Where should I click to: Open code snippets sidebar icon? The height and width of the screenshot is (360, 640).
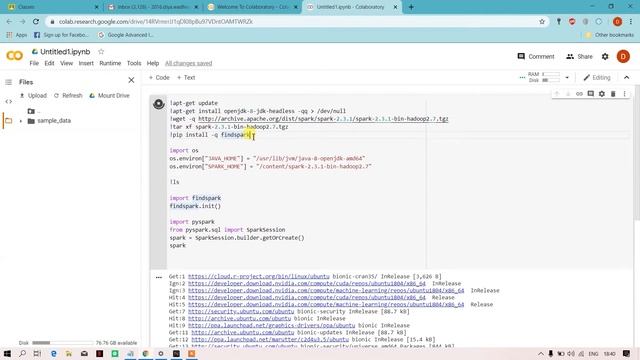pyautogui.click(x=9, y=101)
